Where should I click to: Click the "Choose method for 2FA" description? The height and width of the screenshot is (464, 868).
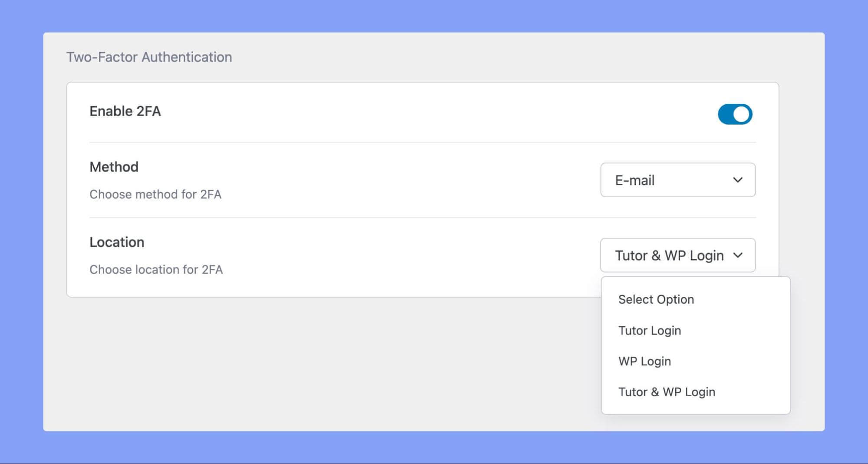coord(155,194)
